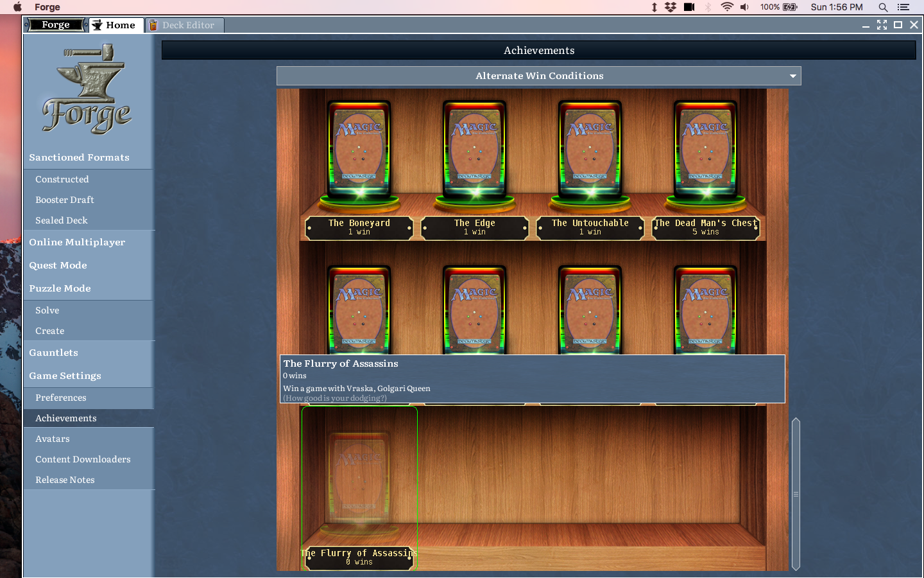This screenshot has width=924, height=578.
Task: Open the Dropbox menu bar icon
Action: [x=671, y=7]
